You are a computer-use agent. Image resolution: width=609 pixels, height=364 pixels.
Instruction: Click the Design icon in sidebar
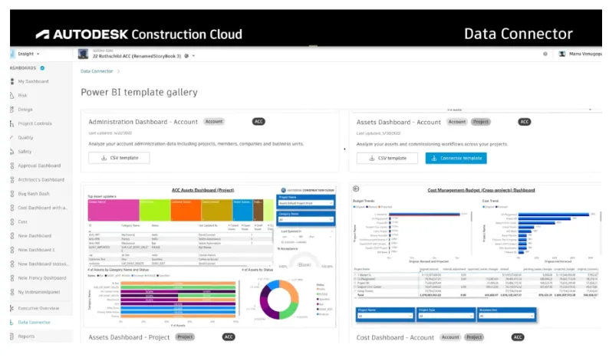[12, 110]
